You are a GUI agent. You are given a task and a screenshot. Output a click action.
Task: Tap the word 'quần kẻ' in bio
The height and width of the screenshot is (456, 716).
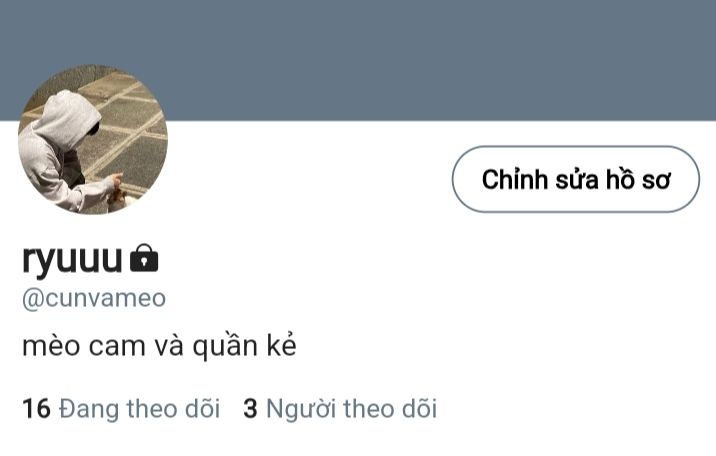click(245, 346)
